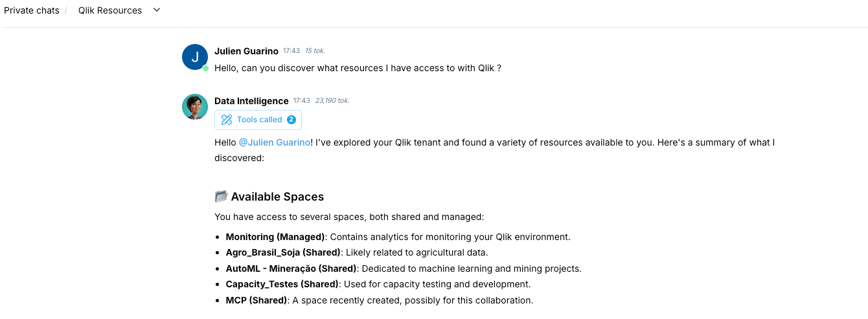The height and width of the screenshot is (319, 868).
Task: Click the 23,190 tok. token counter
Action: pos(332,101)
